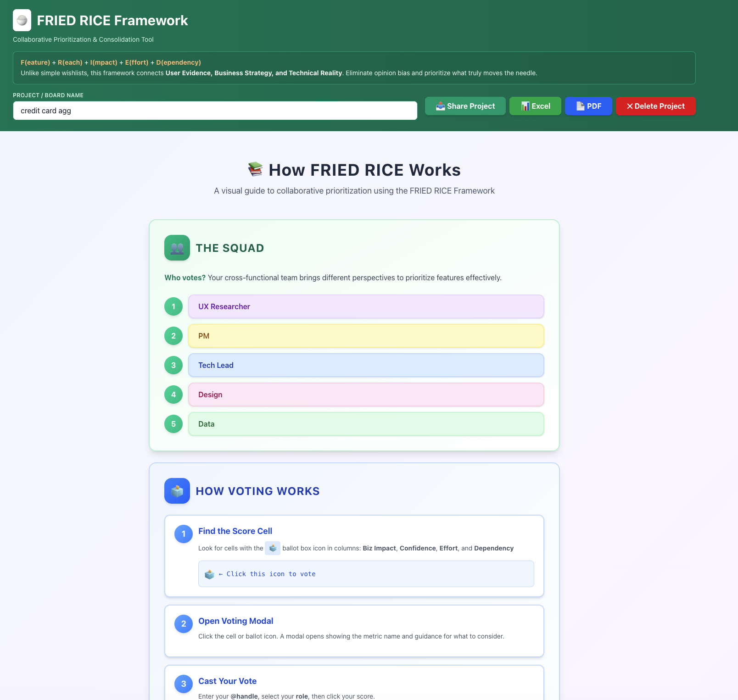
Task: Click the step 1 circle beside Find the Score Cell
Action: pyautogui.click(x=184, y=534)
